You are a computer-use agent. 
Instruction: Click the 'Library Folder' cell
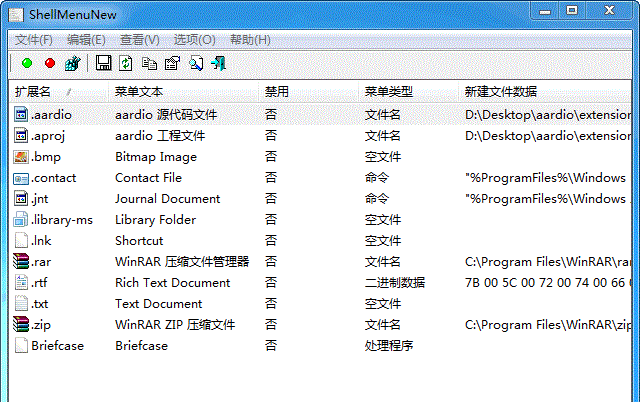click(156, 220)
